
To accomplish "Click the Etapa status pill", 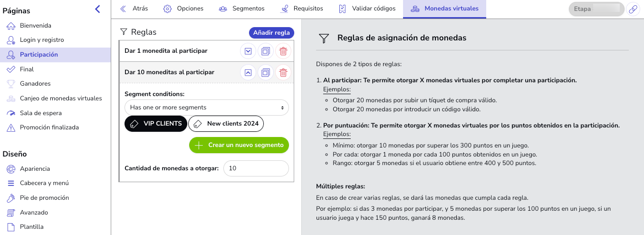I will (596, 9).
